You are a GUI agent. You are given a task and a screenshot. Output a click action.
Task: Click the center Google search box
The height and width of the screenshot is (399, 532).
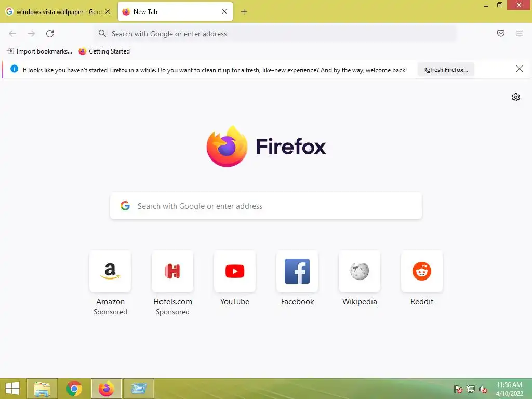(x=266, y=206)
